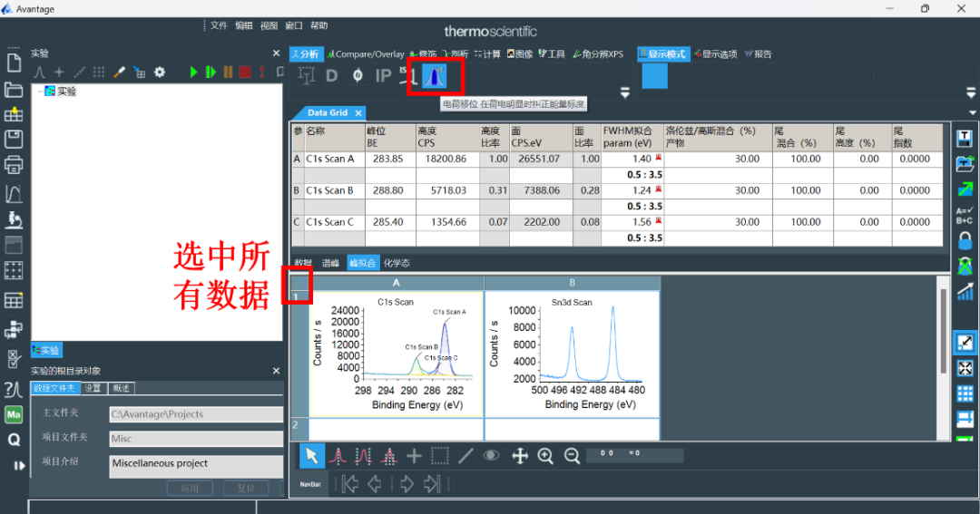This screenshot has height=514, width=980.
Task: Select the arrow pointer tool
Action: [312, 456]
